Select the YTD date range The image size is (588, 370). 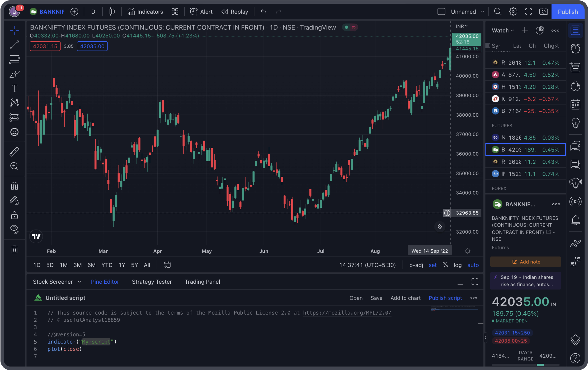107,265
